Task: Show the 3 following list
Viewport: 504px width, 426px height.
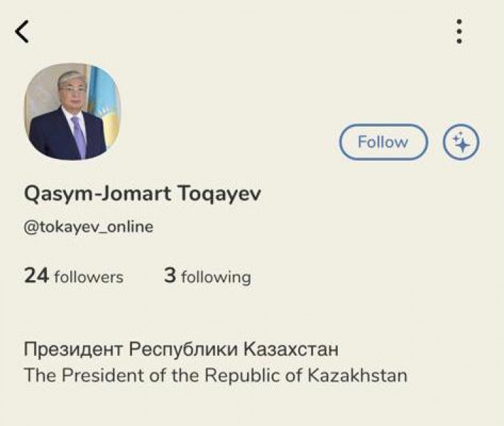Action: tap(207, 276)
